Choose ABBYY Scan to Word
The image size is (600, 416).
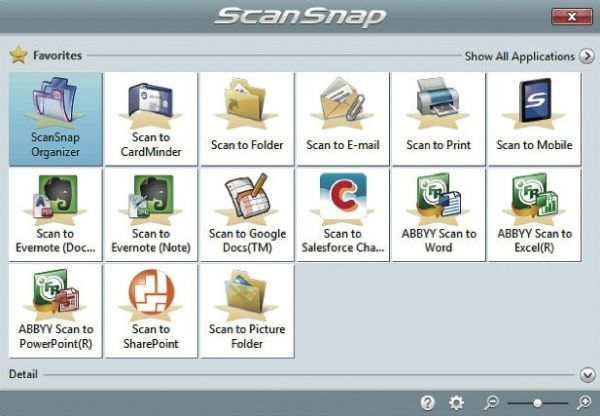(x=439, y=215)
